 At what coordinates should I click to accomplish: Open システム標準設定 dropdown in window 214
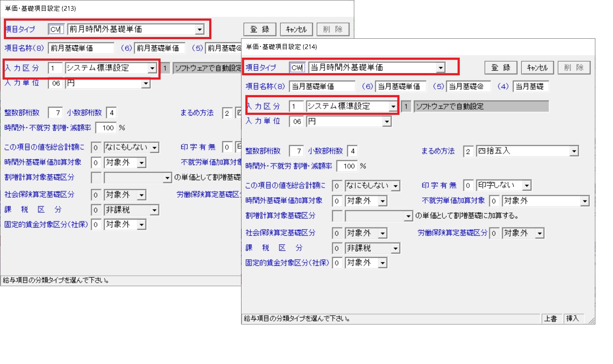tap(393, 107)
